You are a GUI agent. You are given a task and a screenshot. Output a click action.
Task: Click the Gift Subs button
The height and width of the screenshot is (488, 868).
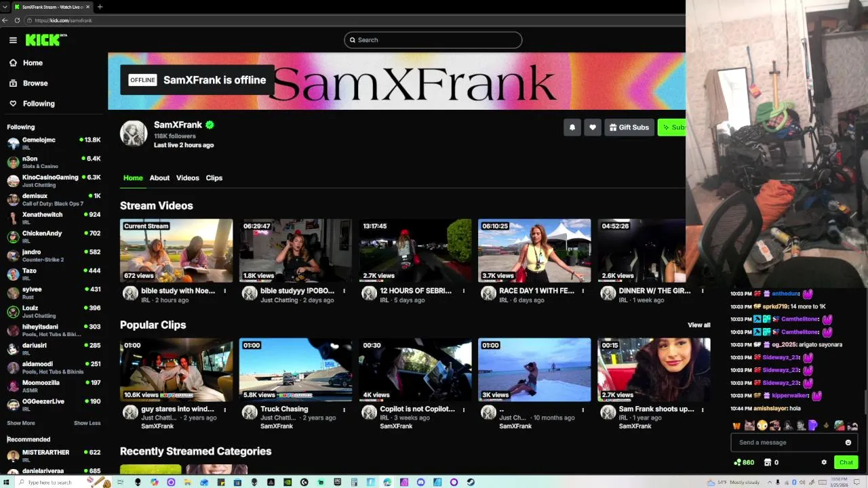(629, 127)
